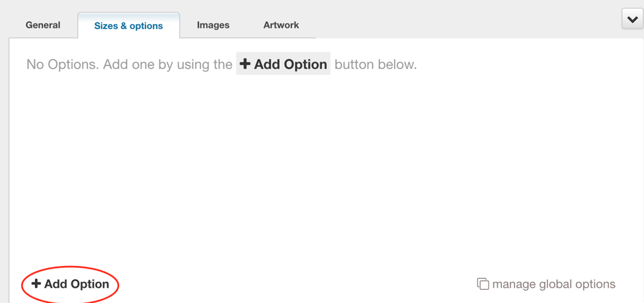
Task: Expand the collapse arrow button in header
Action: coord(633,19)
